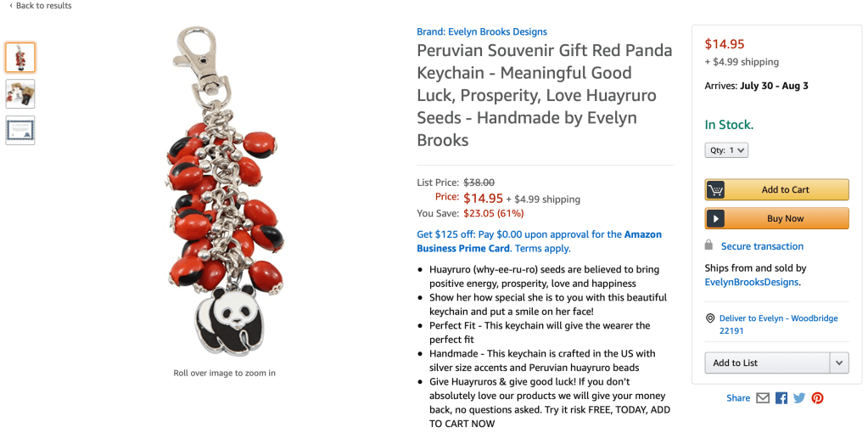Open EvelynBrooksDesigns seller link
Screen dimensions: 868x439
coord(752,282)
